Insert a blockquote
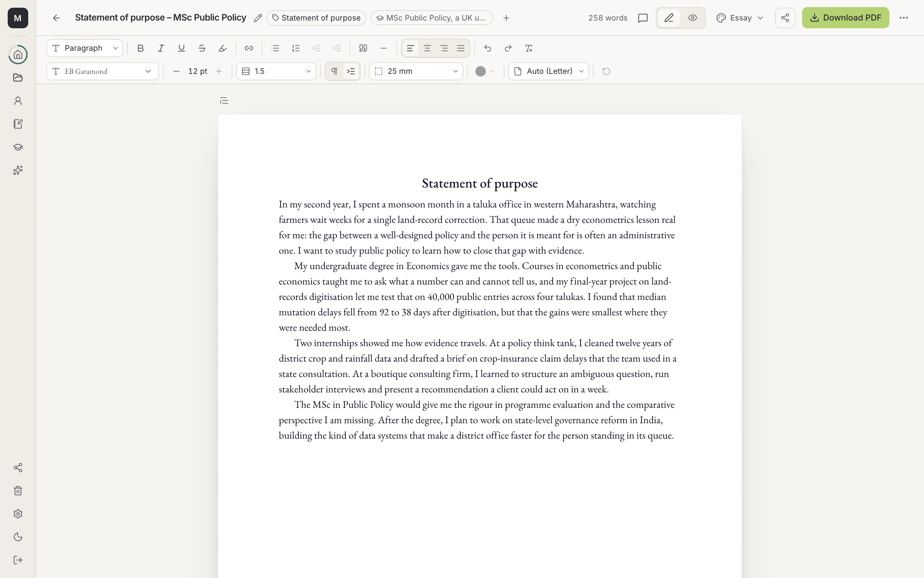 pyautogui.click(x=363, y=48)
